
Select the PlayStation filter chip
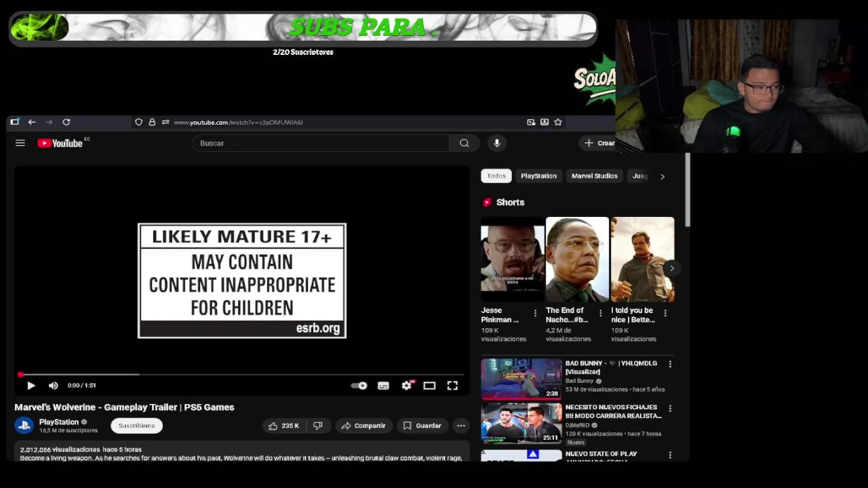538,176
